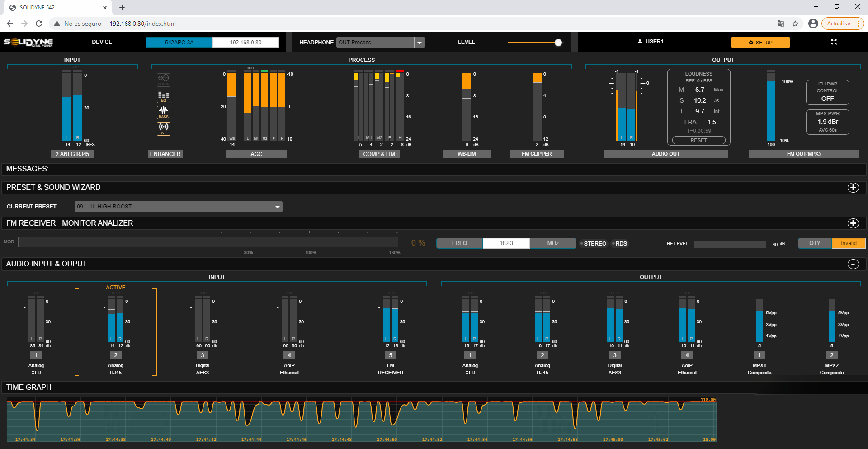Adjust the headphone LEVEL slider knob
Screen dimensions: 868x449
pyautogui.click(x=558, y=43)
